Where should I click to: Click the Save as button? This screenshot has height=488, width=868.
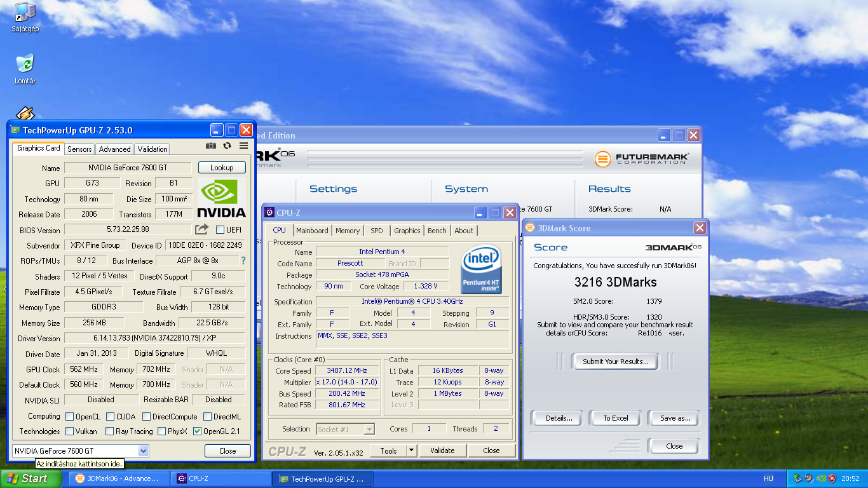point(675,418)
